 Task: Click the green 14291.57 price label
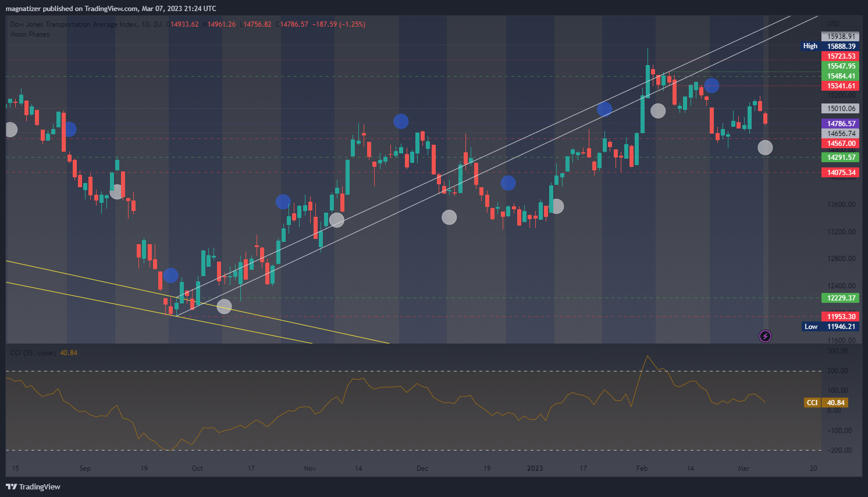click(x=840, y=158)
